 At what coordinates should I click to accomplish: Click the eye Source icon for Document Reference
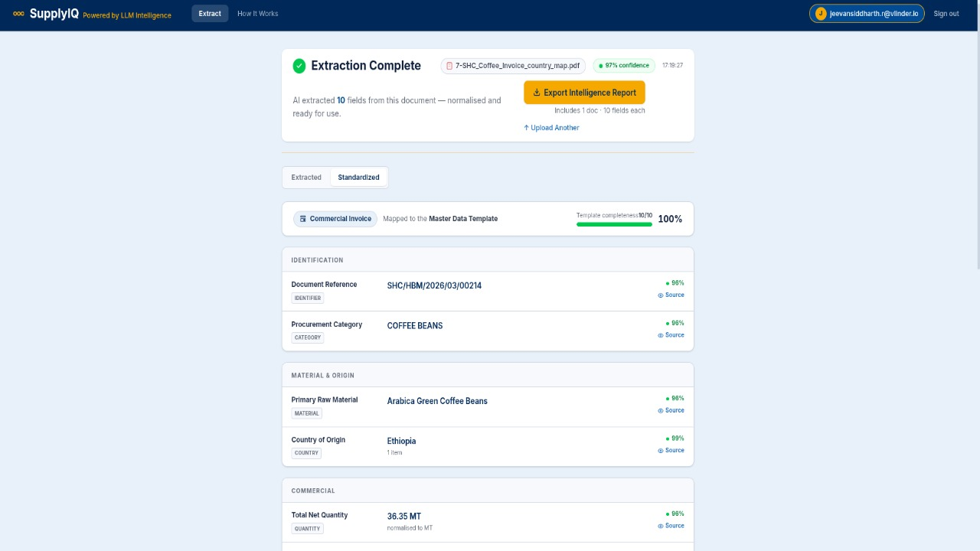[x=661, y=295]
